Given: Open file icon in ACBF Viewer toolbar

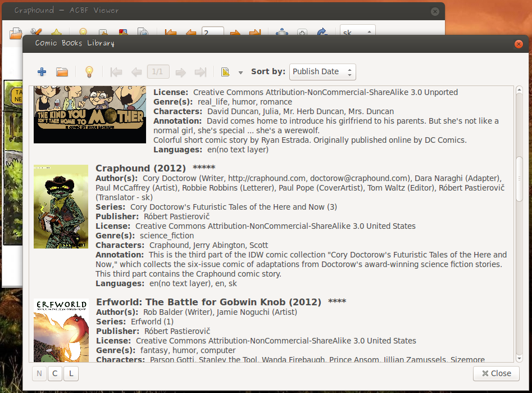Looking at the screenshot, I should (16, 33).
